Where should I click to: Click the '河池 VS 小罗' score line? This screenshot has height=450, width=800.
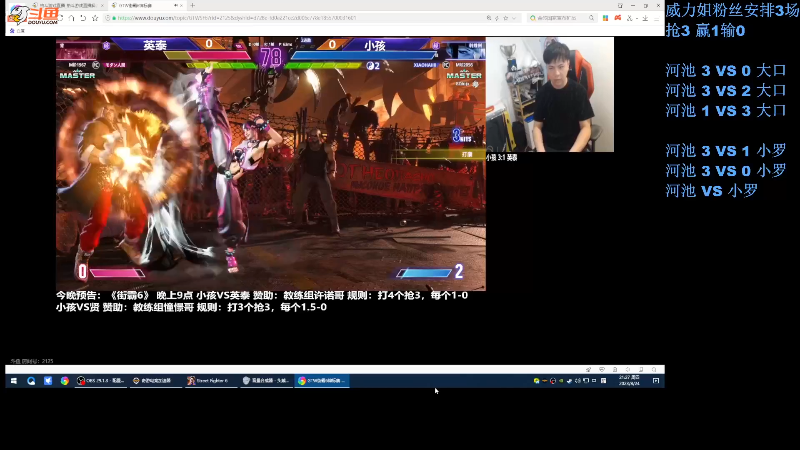712,190
